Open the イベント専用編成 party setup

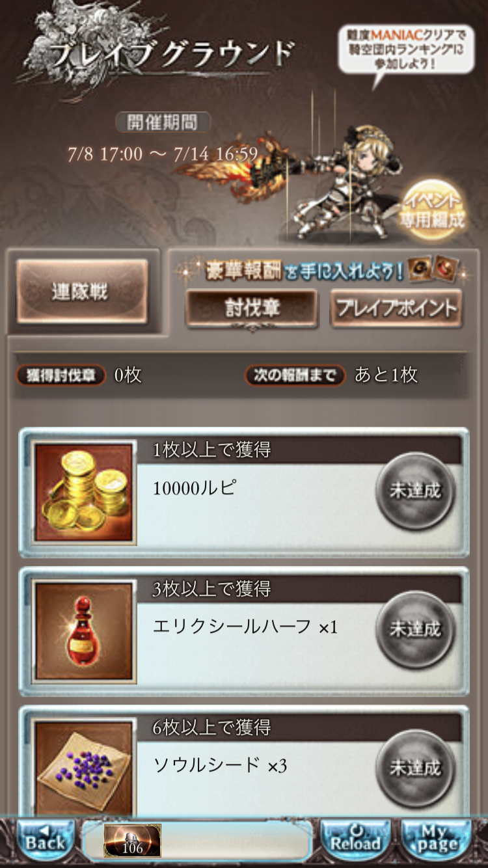coord(434,211)
